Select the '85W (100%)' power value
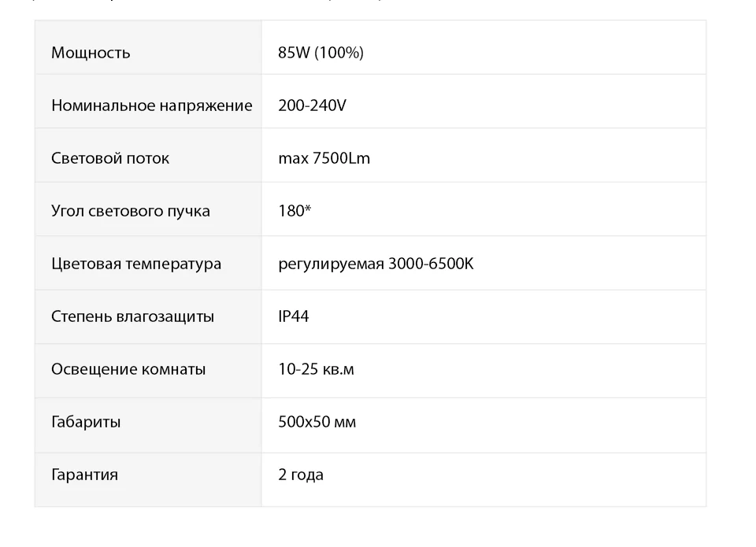756x547 pixels. coord(321,53)
